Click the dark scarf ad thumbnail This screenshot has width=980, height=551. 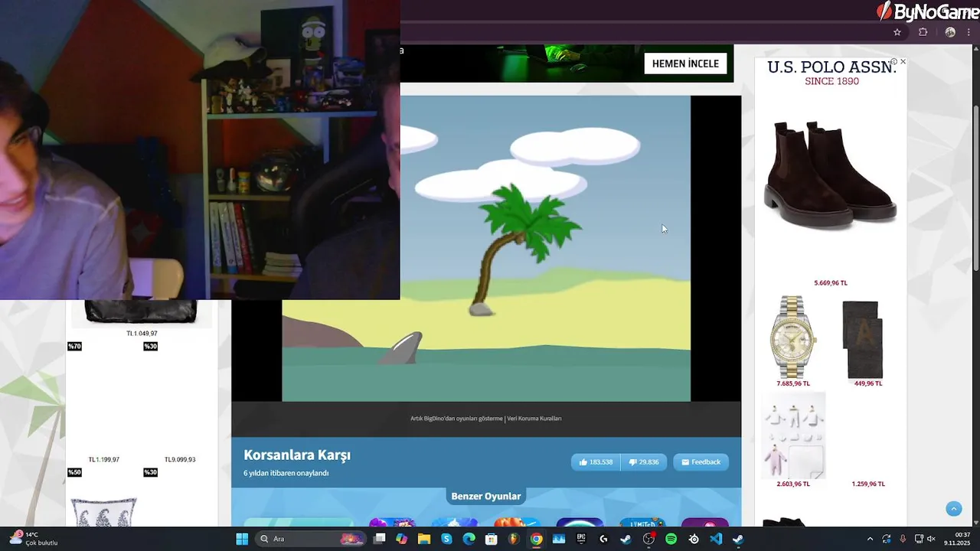862,339
